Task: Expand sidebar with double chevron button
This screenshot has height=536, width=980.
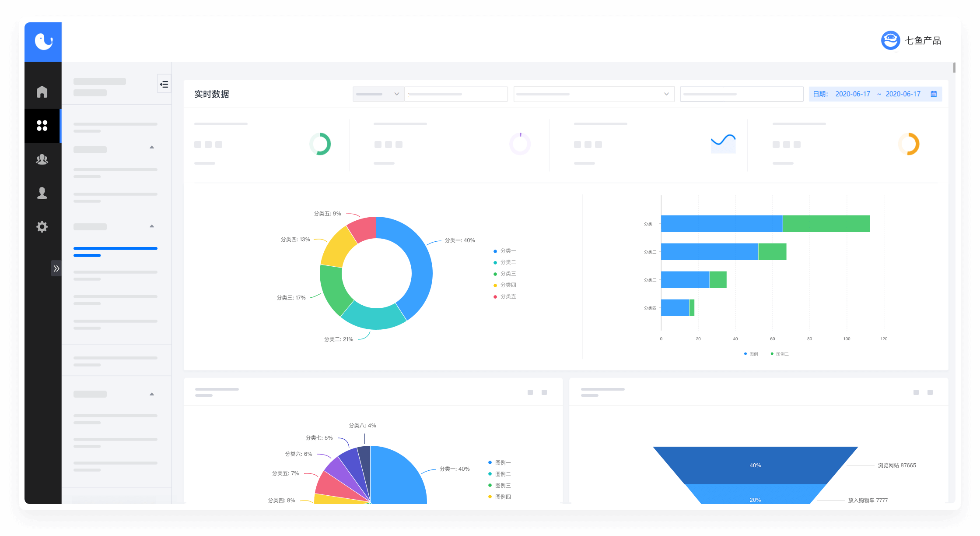Action: tap(56, 268)
